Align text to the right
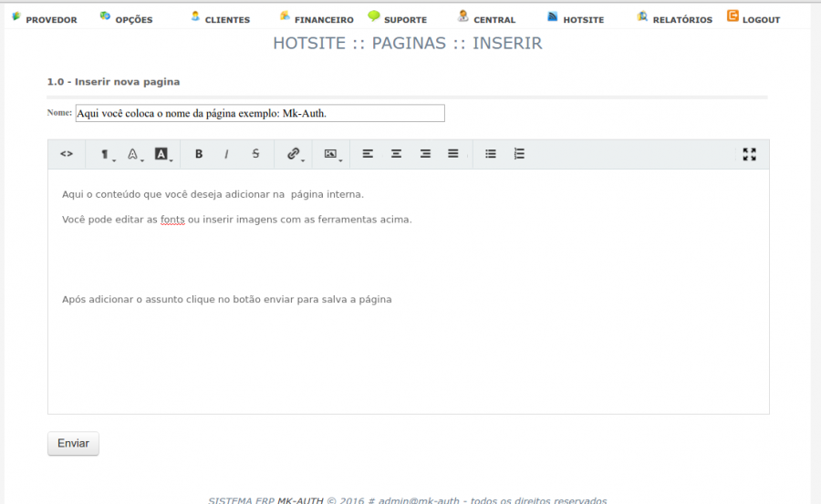821x504 pixels. [425, 154]
